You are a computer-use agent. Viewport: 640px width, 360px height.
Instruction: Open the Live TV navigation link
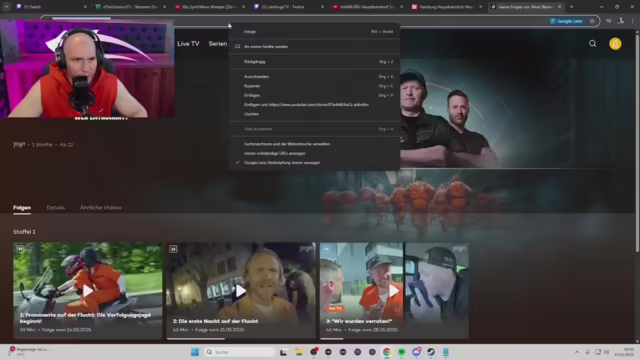click(x=188, y=44)
